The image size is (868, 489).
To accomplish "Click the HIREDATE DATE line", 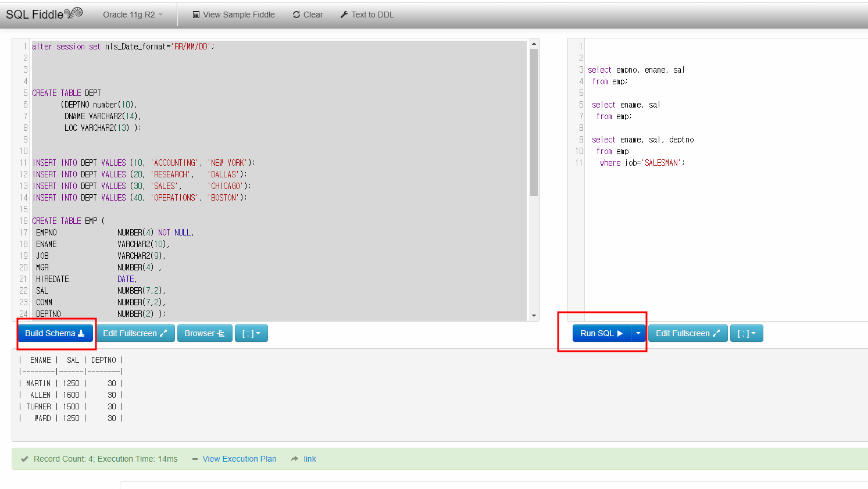I will [87, 279].
